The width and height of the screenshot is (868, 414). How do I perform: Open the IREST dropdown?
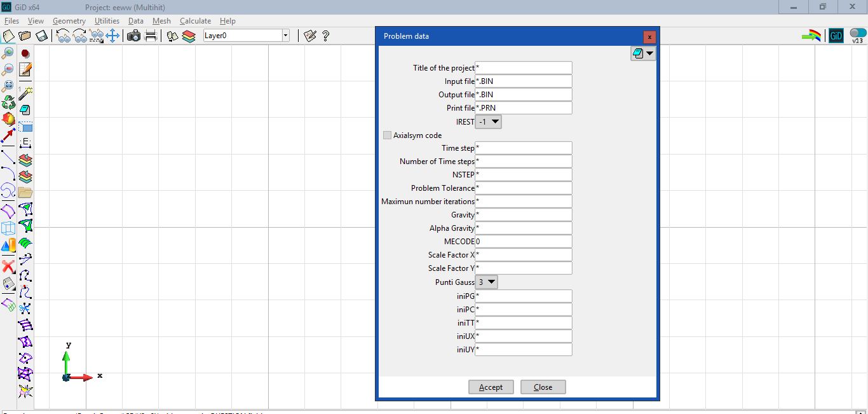[488, 121]
